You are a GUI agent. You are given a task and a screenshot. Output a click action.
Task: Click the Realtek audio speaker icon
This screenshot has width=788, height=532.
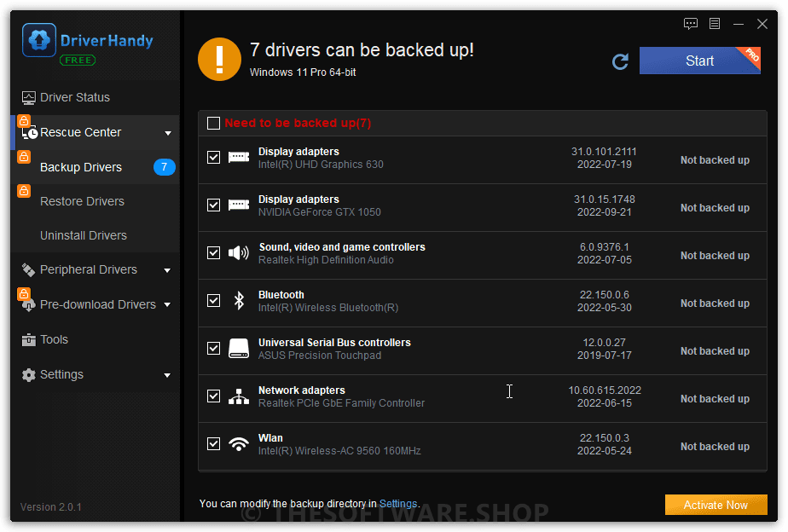click(239, 252)
